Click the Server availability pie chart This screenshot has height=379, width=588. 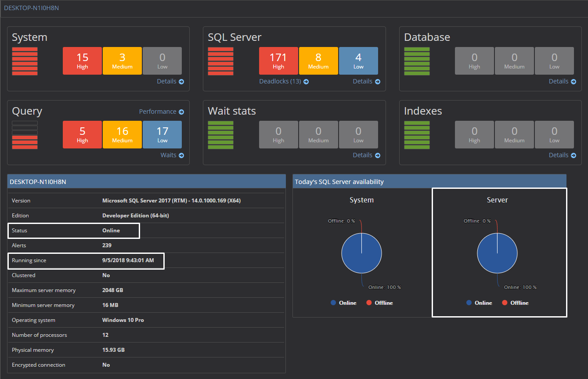497,253
